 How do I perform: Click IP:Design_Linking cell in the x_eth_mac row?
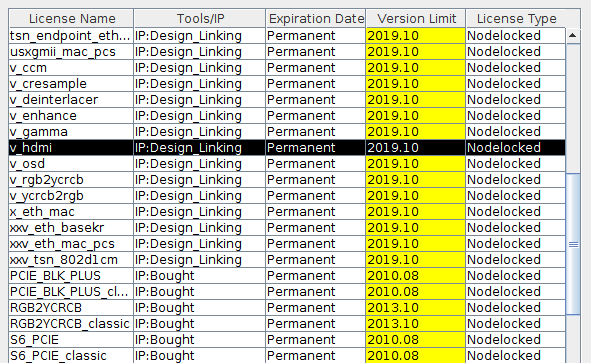pyautogui.click(x=199, y=212)
